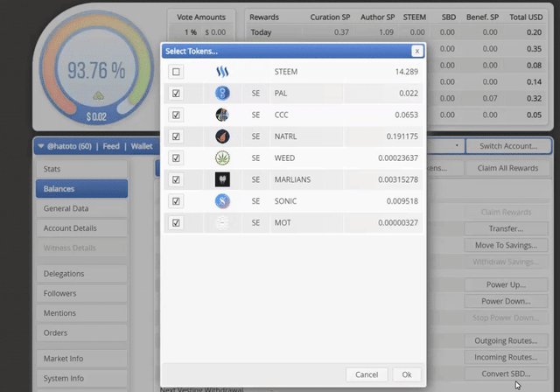Open the Transfer dialog button

506,228
